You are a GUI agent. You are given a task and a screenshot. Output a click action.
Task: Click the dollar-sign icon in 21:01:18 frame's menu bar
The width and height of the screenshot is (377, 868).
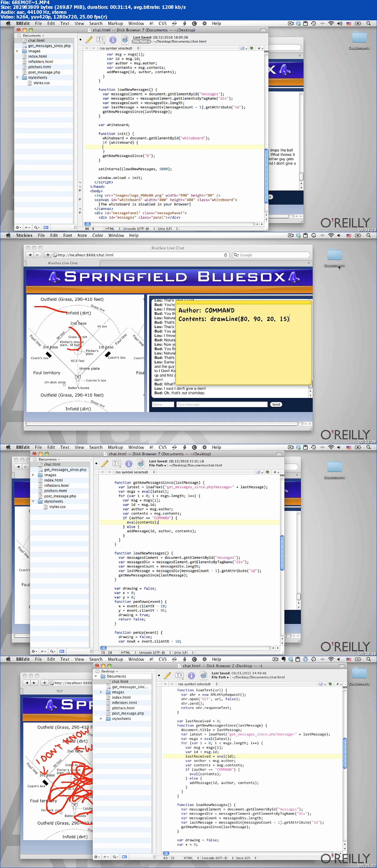[184, 447]
